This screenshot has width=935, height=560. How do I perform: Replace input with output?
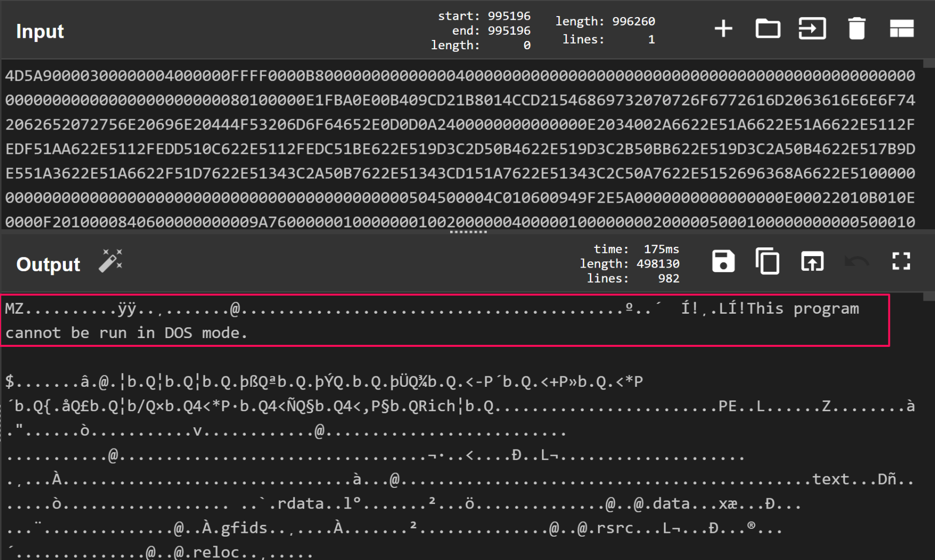click(812, 261)
